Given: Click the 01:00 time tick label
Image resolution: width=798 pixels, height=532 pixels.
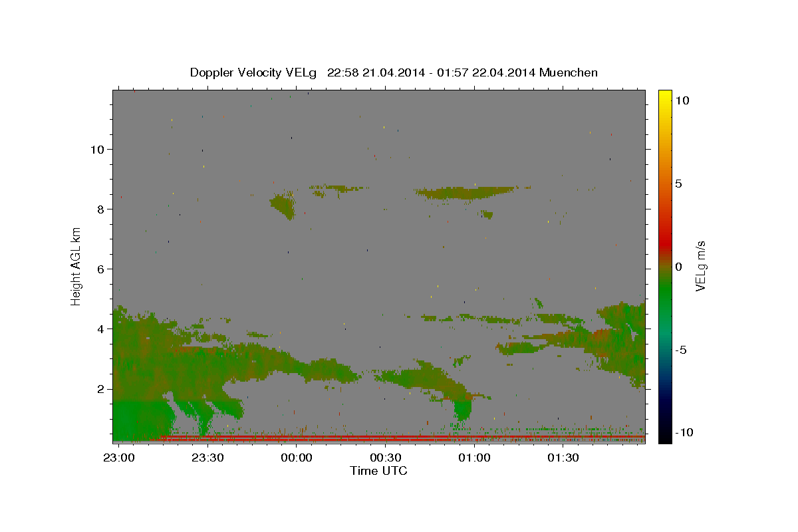Looking at the screenshot, I should coord(475,458).
